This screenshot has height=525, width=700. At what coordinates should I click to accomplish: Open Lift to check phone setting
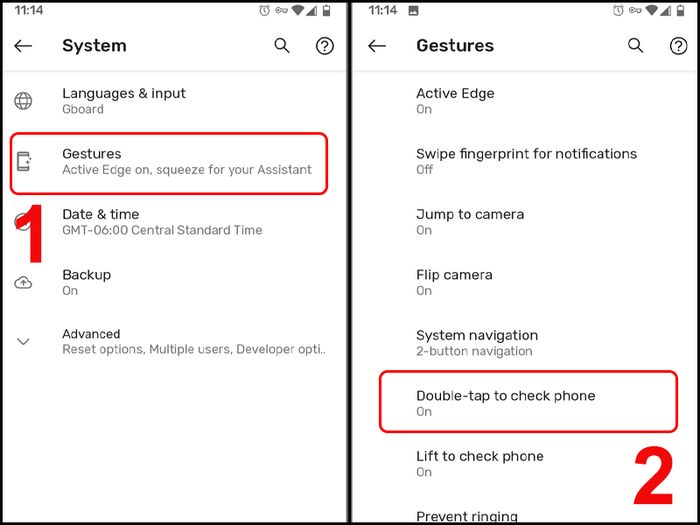(x=525, y=463)
